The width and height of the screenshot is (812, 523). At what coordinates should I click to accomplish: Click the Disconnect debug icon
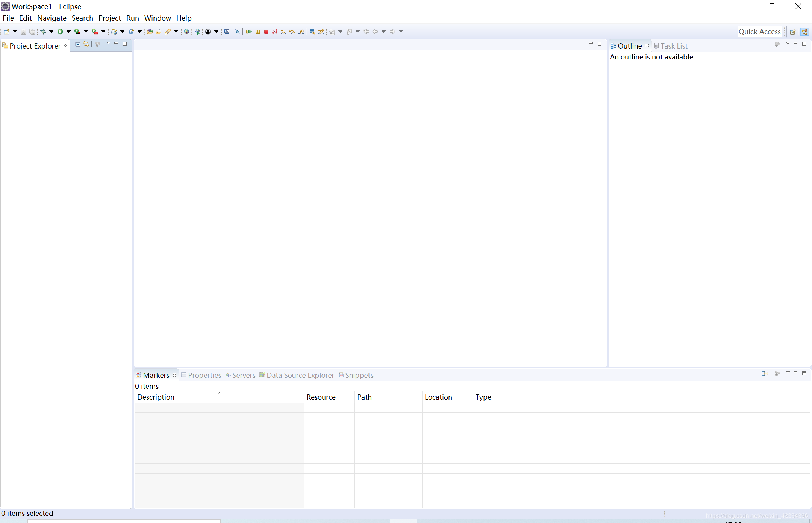(x=275, y=32)
